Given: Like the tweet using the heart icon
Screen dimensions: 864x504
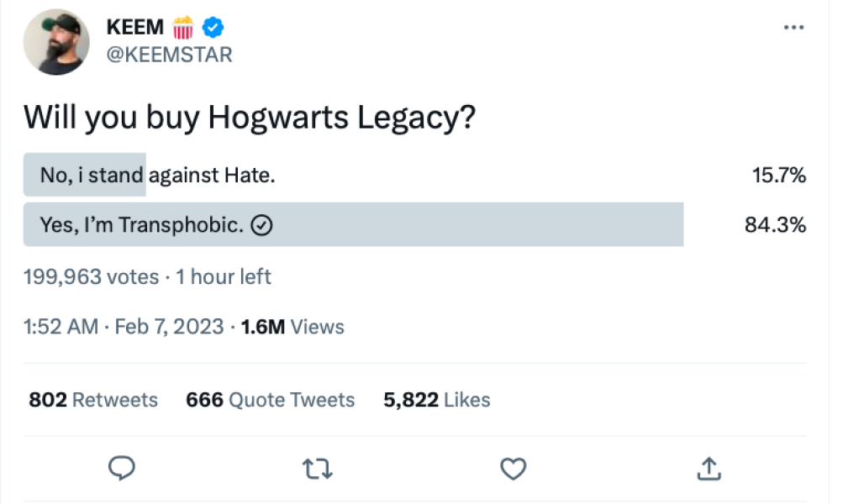Looking at the screenshot, I should 513,469.
